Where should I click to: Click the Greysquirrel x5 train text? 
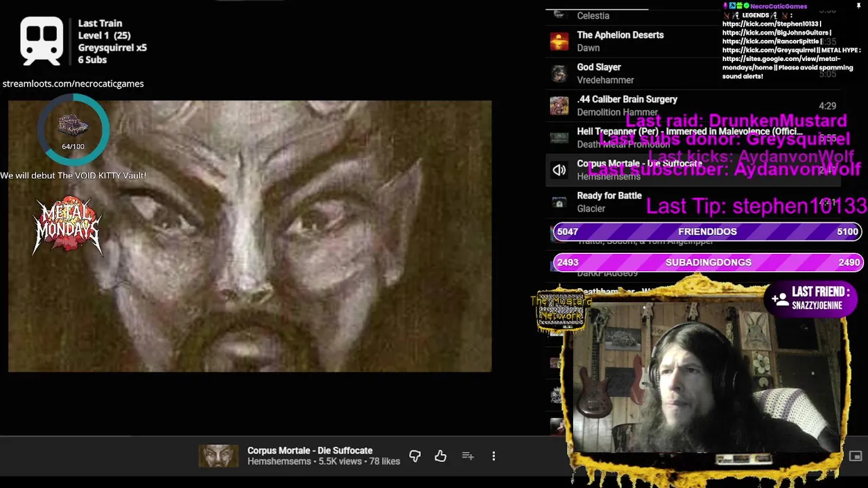(112, 48)
